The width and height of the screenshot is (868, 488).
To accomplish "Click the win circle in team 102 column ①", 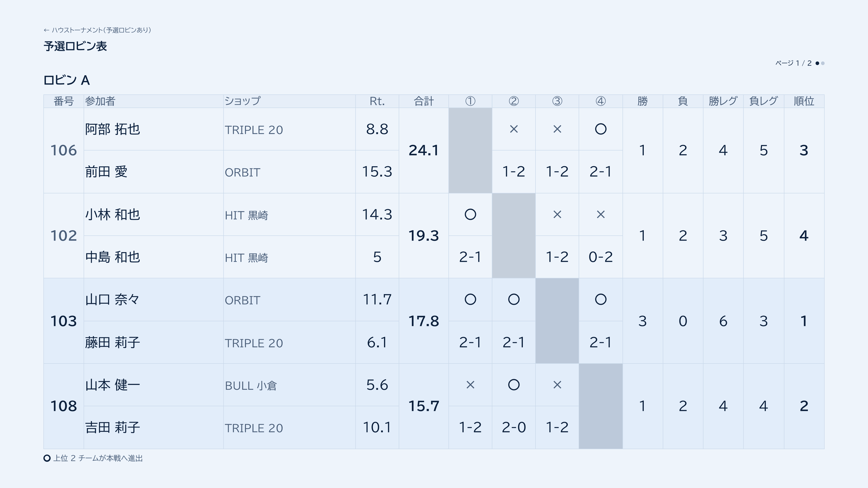I will (x=470, y=214).
